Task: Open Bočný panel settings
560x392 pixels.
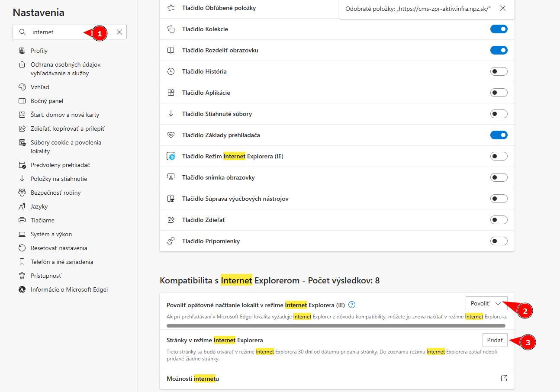Action: tap(47, 101)
